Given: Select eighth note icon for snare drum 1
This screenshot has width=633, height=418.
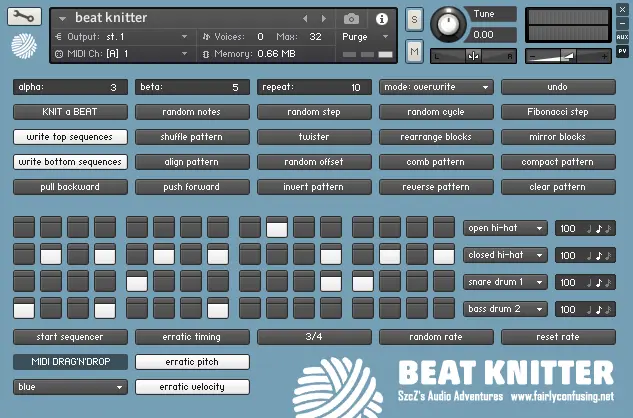Looking at the screenshot, I should pos(599,283).
